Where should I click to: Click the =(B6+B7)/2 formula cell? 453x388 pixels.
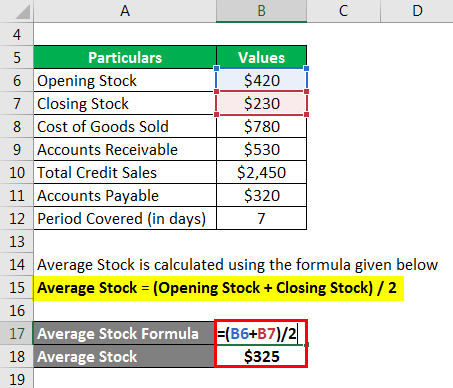[x=261, y=333]
